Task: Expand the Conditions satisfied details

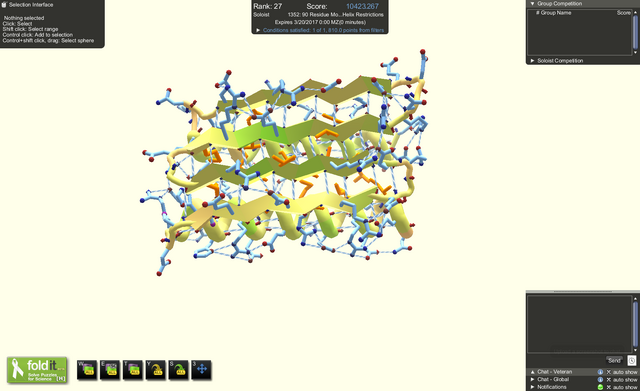Action: (258, 30)
